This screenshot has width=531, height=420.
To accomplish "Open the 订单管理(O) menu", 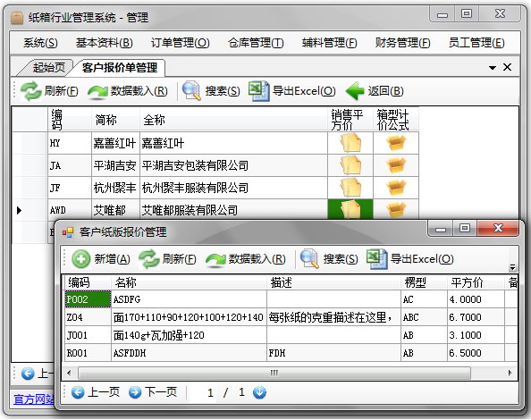I will [x=181, y=43].
